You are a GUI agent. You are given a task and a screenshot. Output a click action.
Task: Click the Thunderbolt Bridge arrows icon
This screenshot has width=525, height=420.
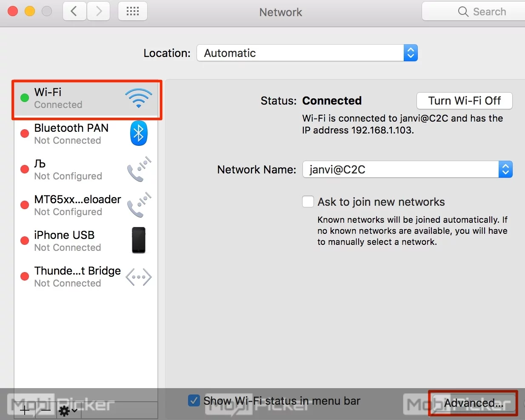[139, 277]
